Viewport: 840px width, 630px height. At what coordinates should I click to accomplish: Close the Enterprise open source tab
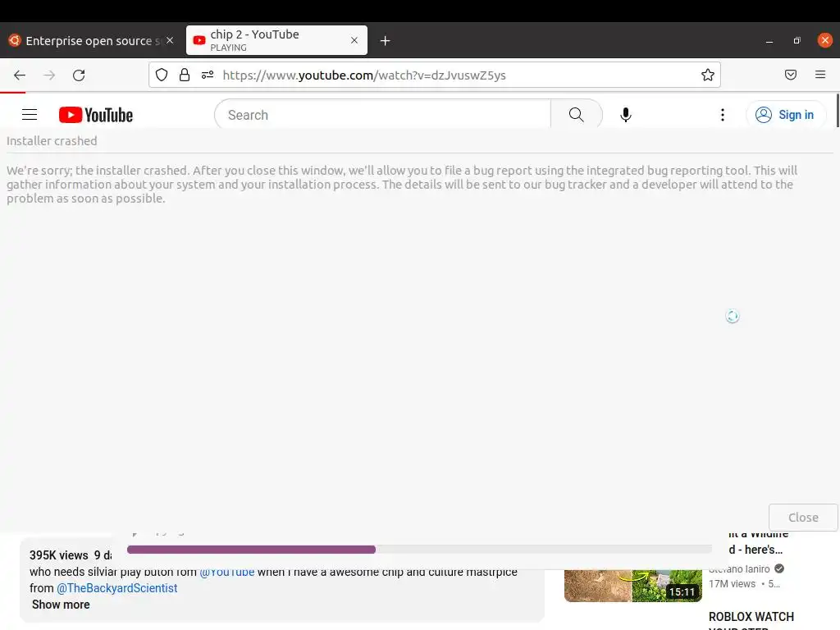(x=170, y=40)
